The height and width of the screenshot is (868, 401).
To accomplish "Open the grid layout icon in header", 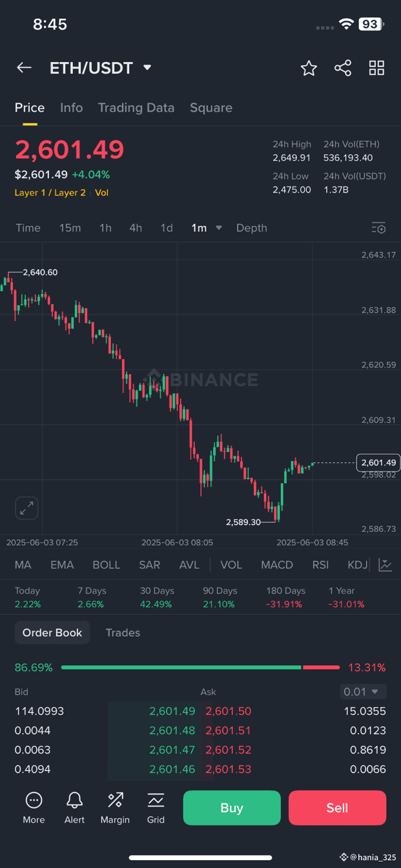I will [x=376, y=68].
